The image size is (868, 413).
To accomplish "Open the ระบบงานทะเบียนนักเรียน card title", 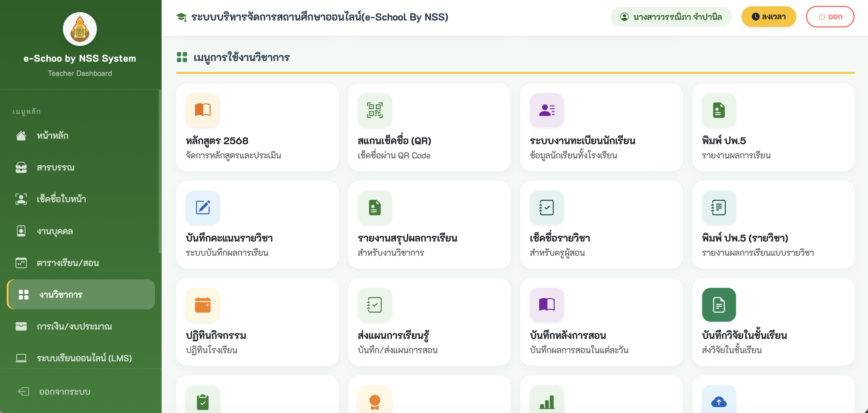I will click(583, 140).
